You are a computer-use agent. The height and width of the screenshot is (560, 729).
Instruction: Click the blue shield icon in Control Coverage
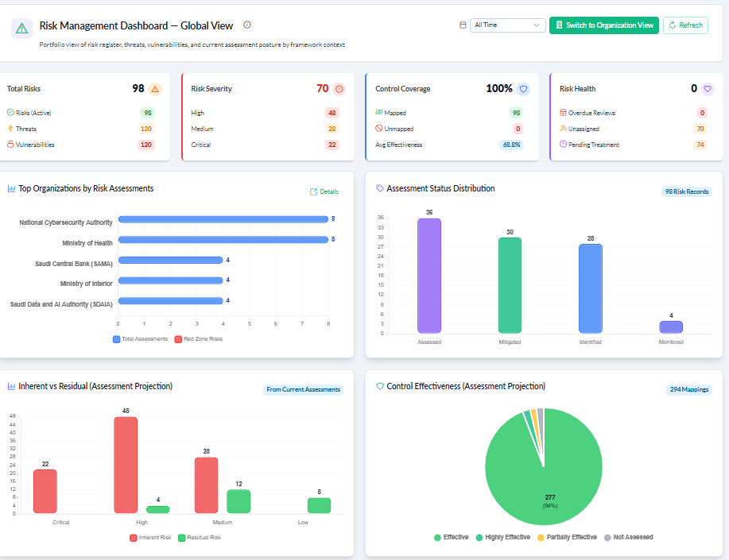(x=524, y=89)
